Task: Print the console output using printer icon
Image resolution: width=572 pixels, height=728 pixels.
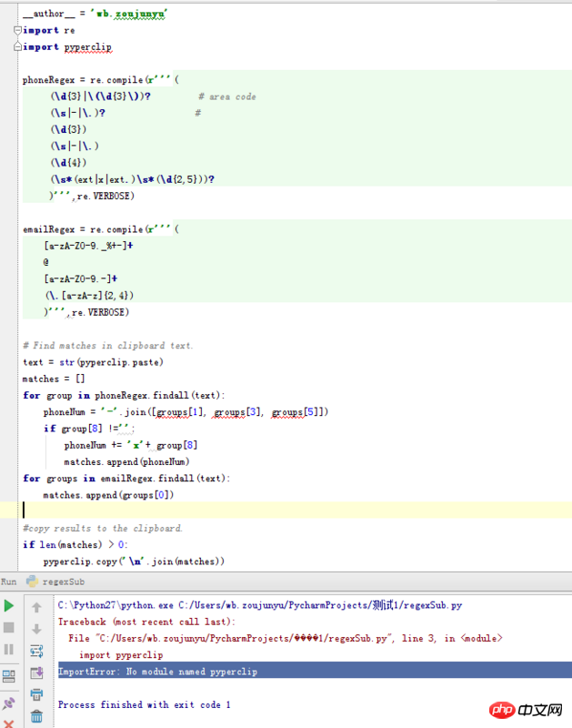Action: (36, 694)
